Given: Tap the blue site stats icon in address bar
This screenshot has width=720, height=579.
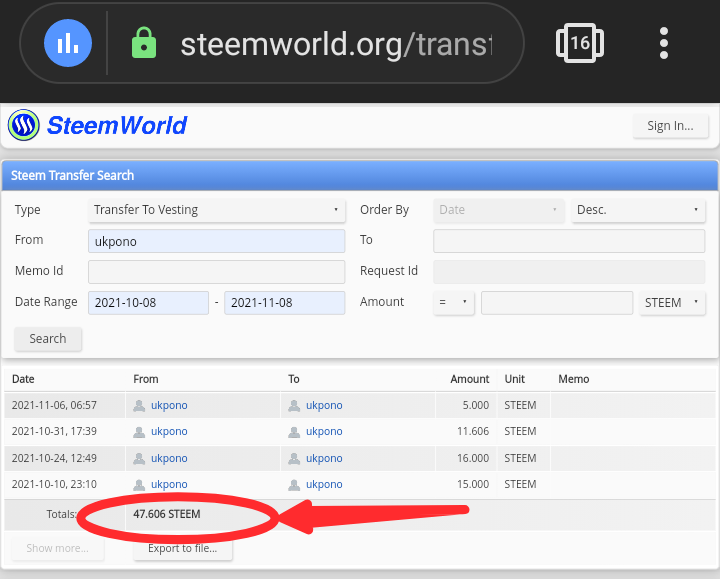Looking at the screenshot, I should [68, 43].
